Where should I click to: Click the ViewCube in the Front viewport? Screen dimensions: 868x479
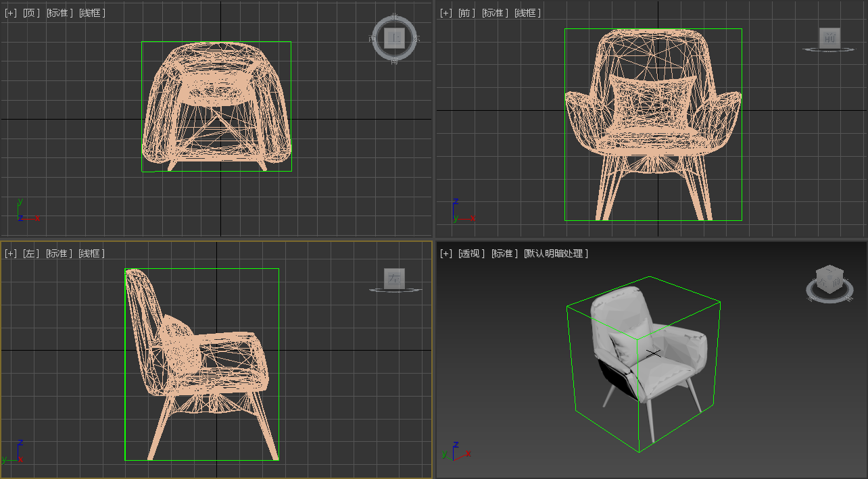(829, 39)
